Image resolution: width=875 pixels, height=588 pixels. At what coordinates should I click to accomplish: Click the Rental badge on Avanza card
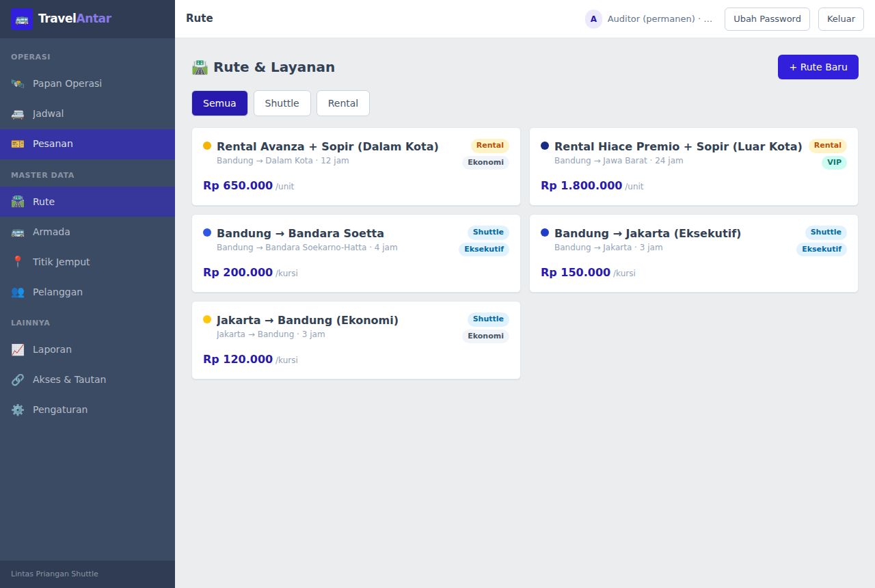pyautogui.click(x=490, y=146)
